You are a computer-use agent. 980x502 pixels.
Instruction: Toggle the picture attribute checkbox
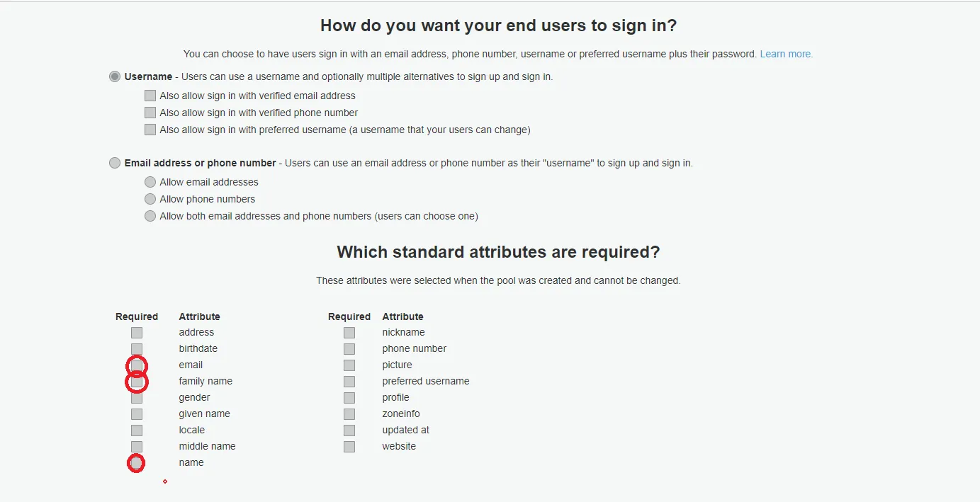pyautogui.click(x=349, y=365)
